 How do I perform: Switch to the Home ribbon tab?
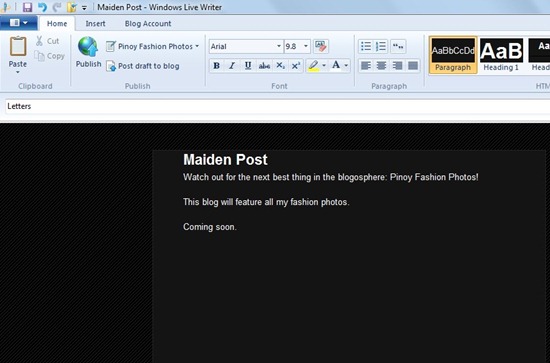click(57, 23)
